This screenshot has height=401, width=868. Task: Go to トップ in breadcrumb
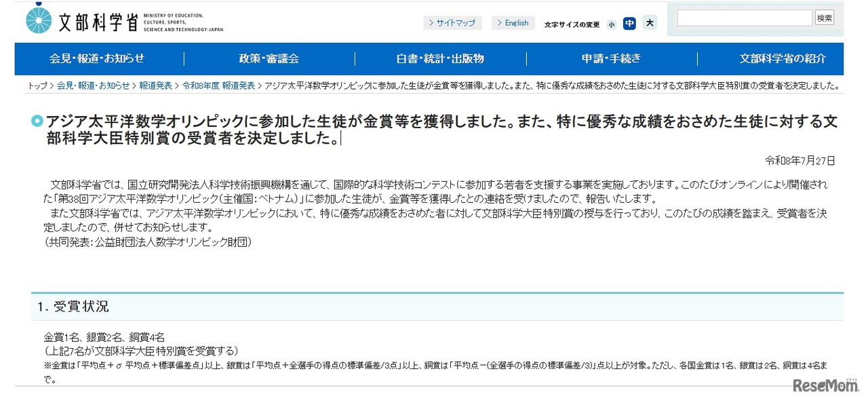[x=37, y=85]
